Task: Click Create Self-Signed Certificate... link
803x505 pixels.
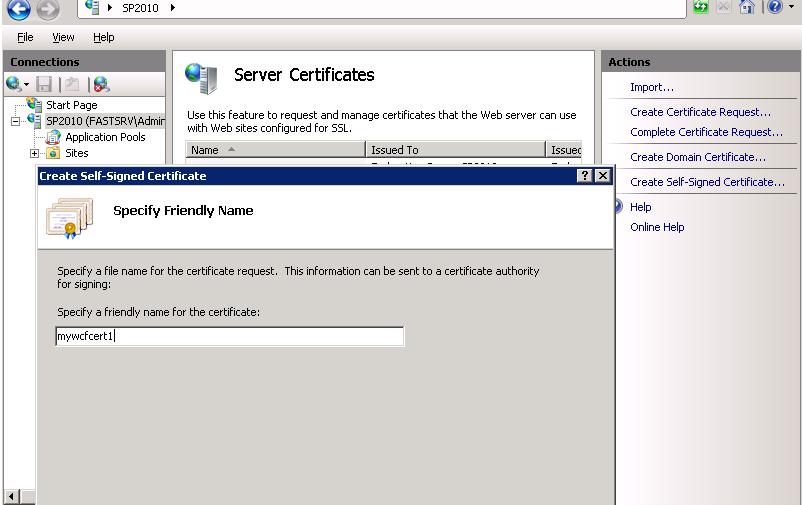Action: 707,182
